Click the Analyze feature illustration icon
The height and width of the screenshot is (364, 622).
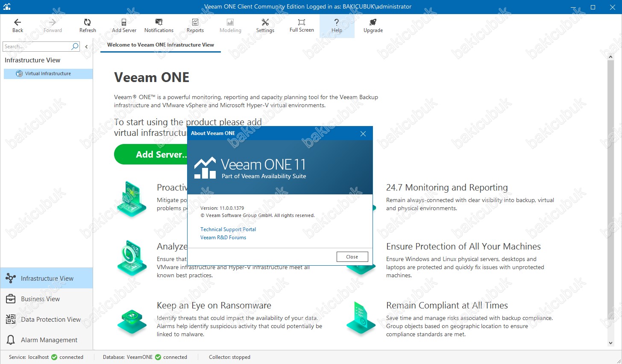[x=132, y=258]
